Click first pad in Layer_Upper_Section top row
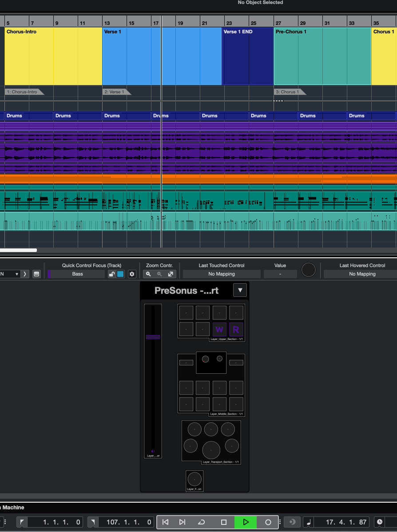 [186, 312]
